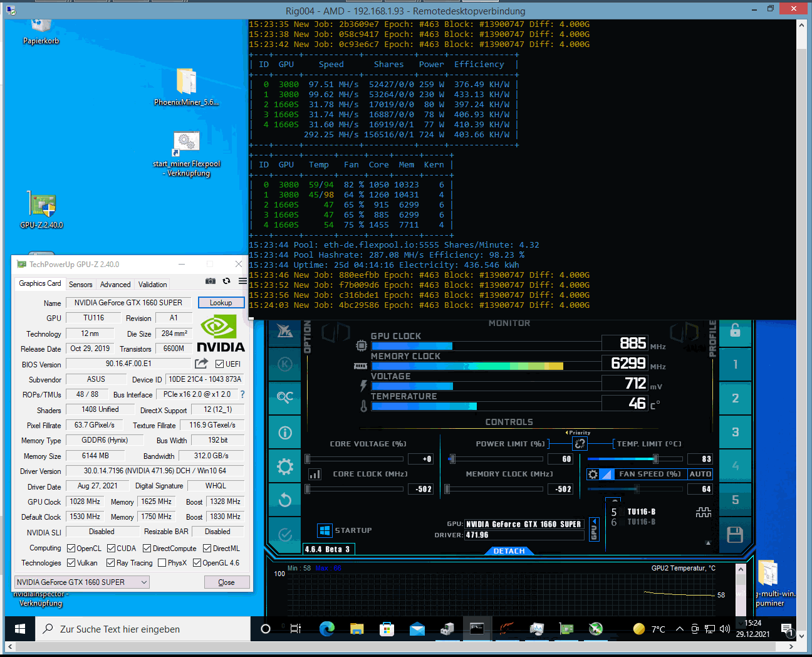Screen dimensions: 812x657
Task: Launch OC Scanner icon in Afterburner
Action: tap(285, 397)
